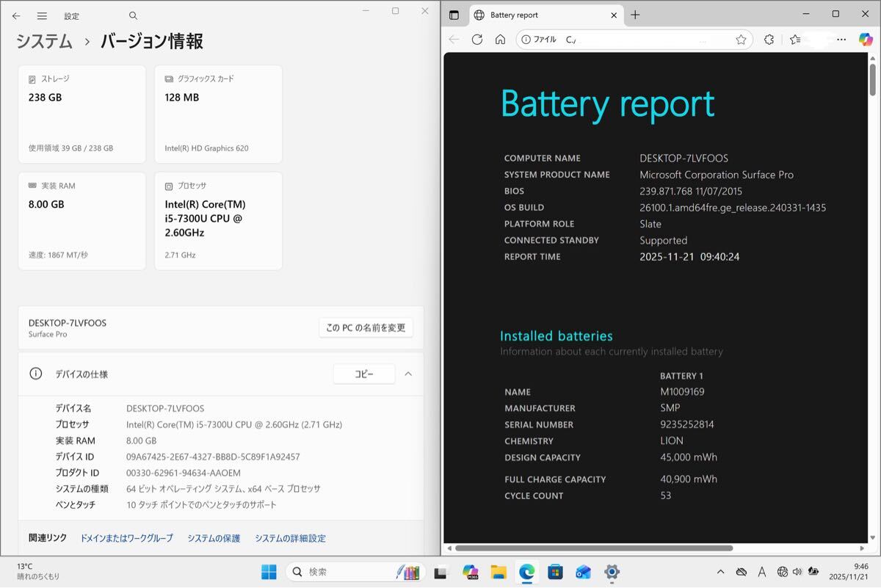Show hidden system tray icons
Viewport: 881px width, 588px height.
coord(720,572)
